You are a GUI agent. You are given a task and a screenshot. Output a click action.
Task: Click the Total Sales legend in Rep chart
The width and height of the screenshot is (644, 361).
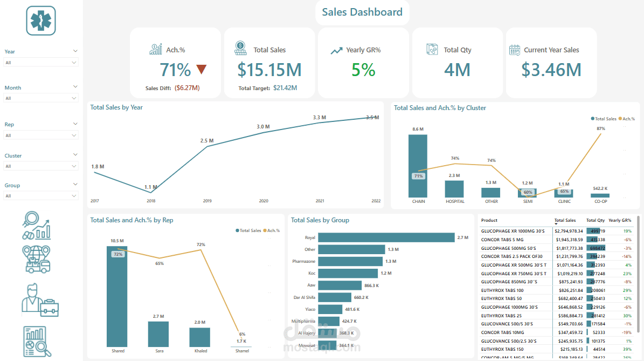[x=248, y=230]
